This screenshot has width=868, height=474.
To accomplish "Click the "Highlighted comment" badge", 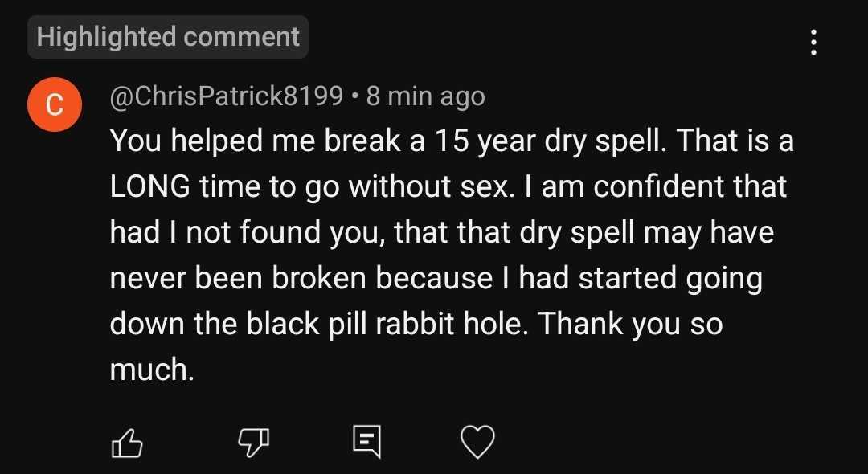I will 168,37.
